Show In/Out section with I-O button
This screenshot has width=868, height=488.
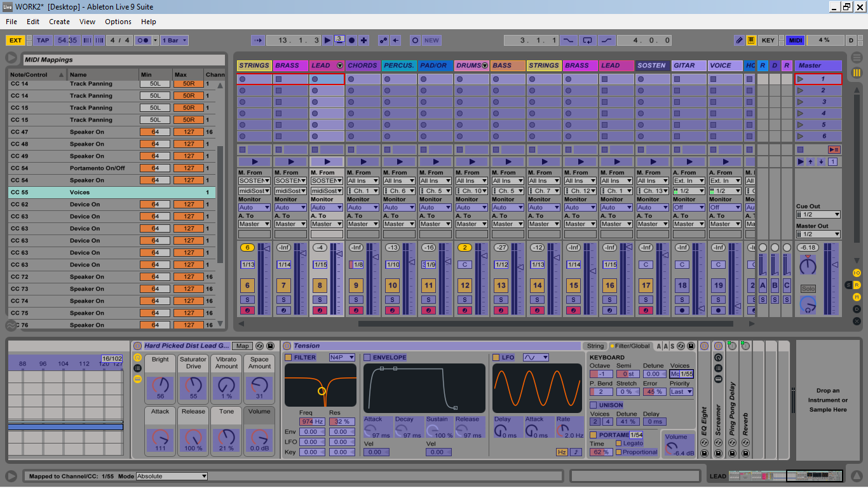pyautogui.click(x=857, y=273)
